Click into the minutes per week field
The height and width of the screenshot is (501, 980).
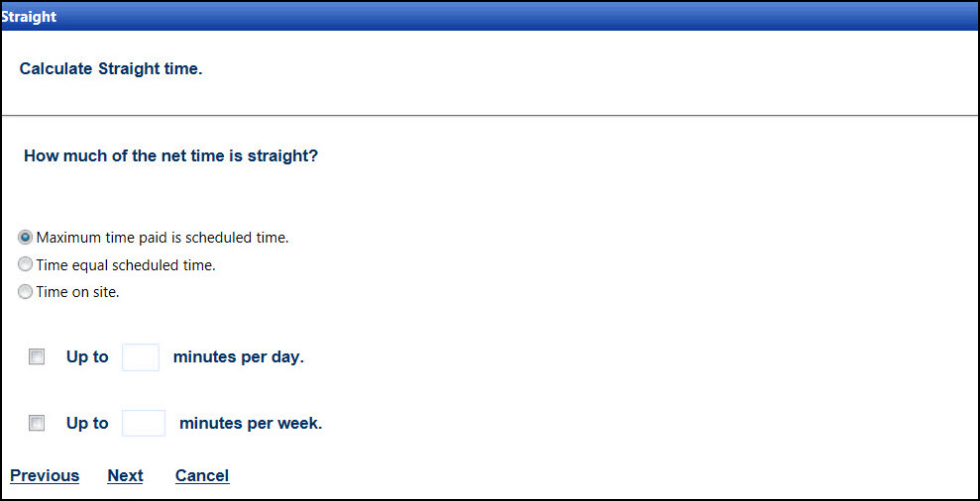(144, 424)
